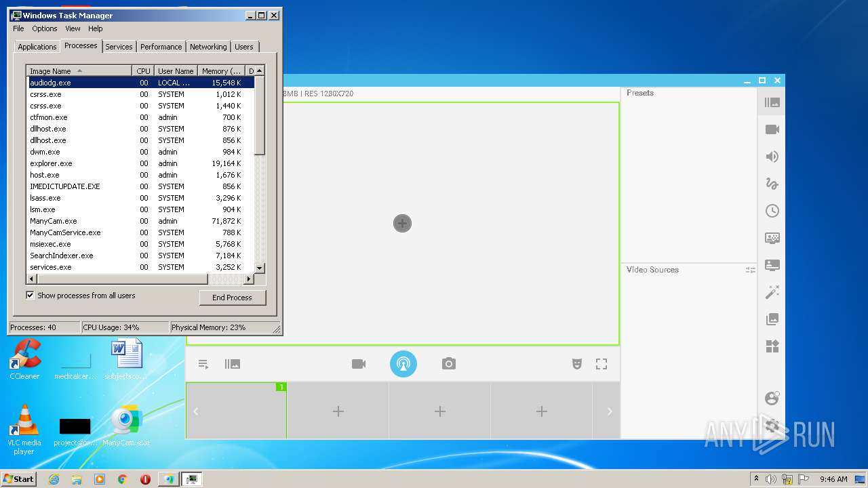Take a snapshot with the photo camera icon

pyautogui.click(x=448, y=364)
